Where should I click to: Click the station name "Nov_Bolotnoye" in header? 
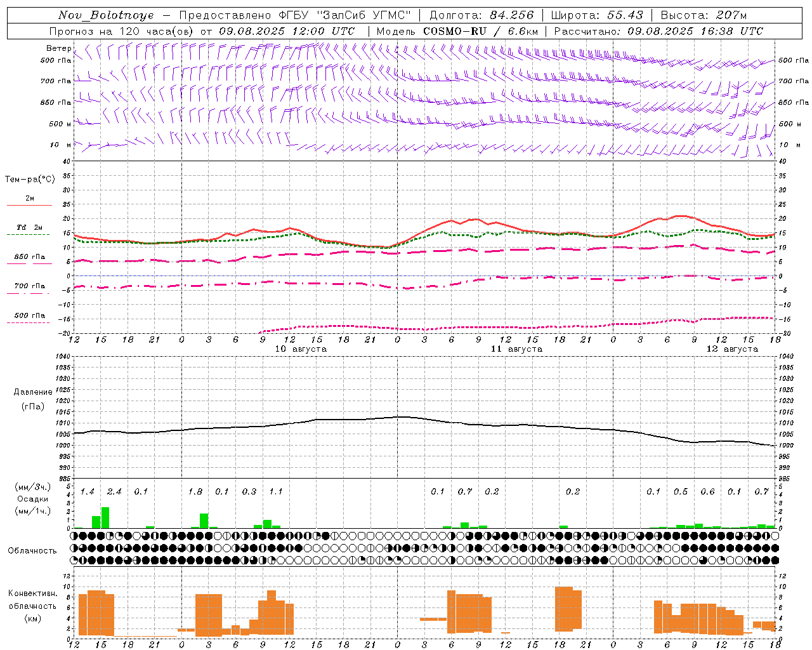coord(106,15)
